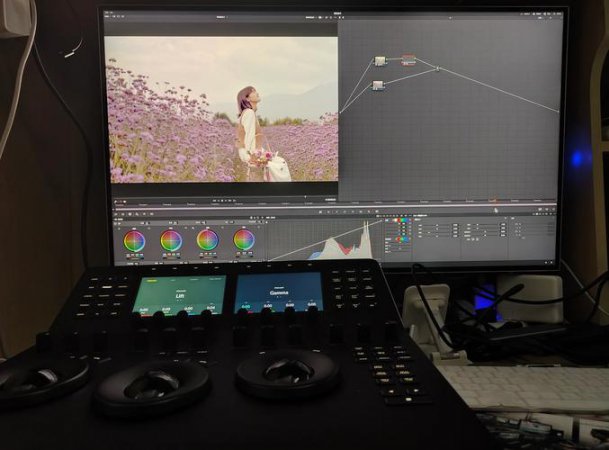Click the Offset color wheel

coord(244,240)
